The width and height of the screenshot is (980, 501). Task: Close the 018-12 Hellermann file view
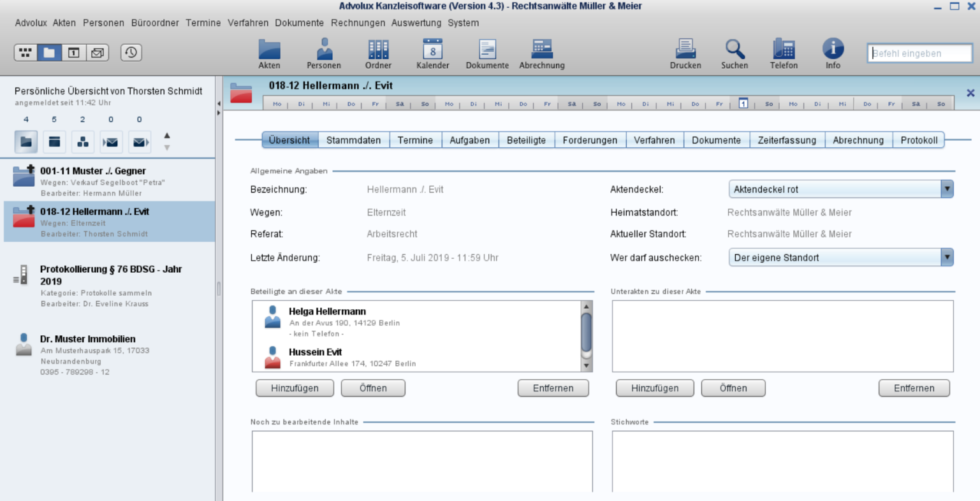pyautogui.click(x=970, y=93)
